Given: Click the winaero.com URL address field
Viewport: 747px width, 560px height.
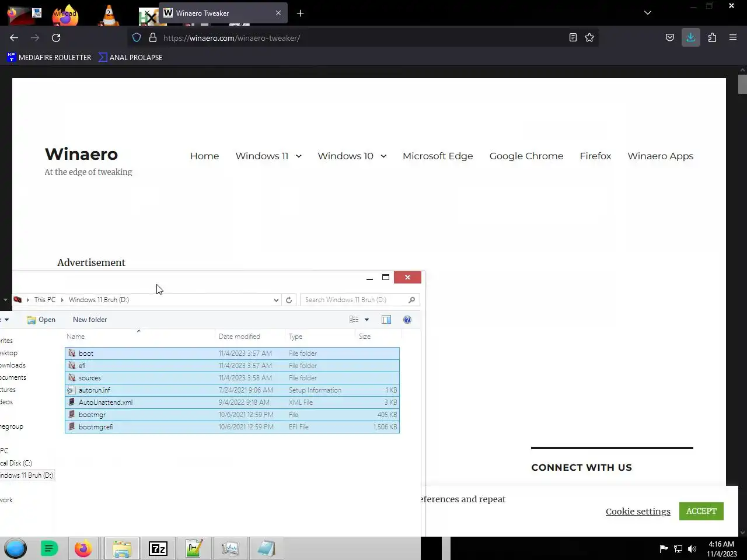Looking at the screenshot, I should pos(362,38).
